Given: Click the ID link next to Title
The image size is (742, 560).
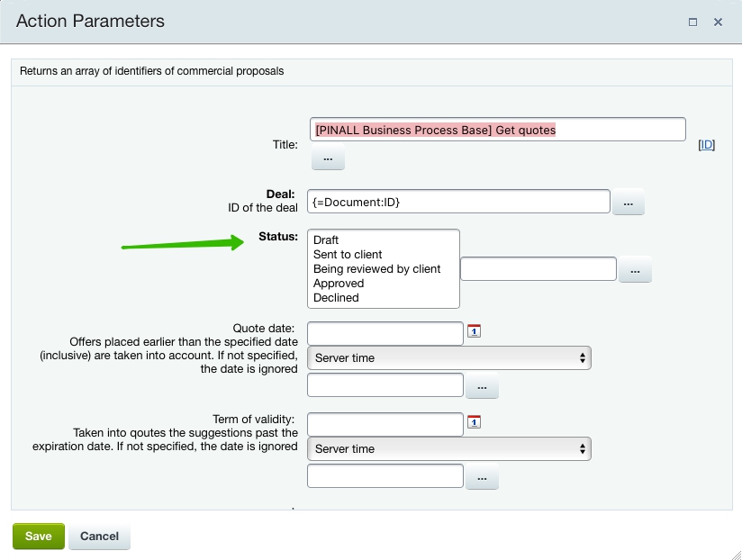Looking at the screenshot, I should point(707,145).
